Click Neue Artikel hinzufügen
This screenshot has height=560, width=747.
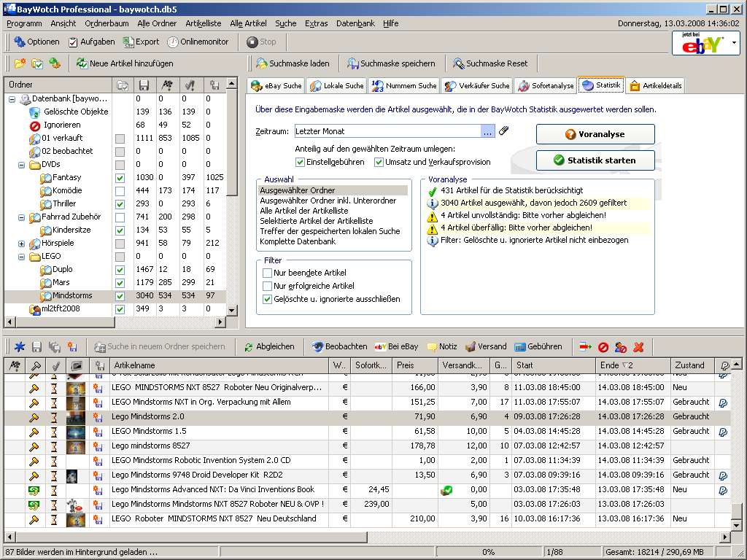pyautogui.click(x=125, y=63)
